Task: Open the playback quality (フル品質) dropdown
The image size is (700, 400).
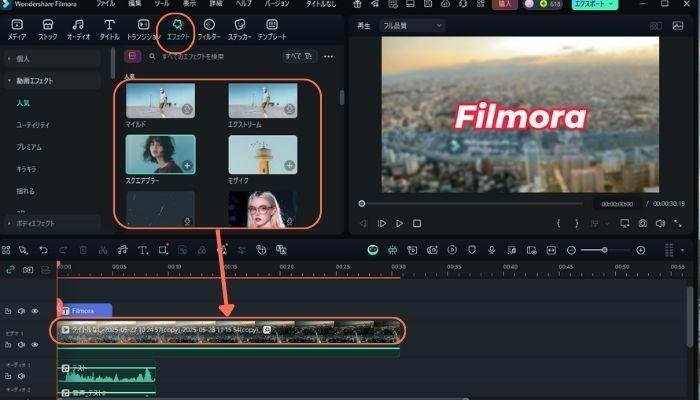Action: (412, 26)
